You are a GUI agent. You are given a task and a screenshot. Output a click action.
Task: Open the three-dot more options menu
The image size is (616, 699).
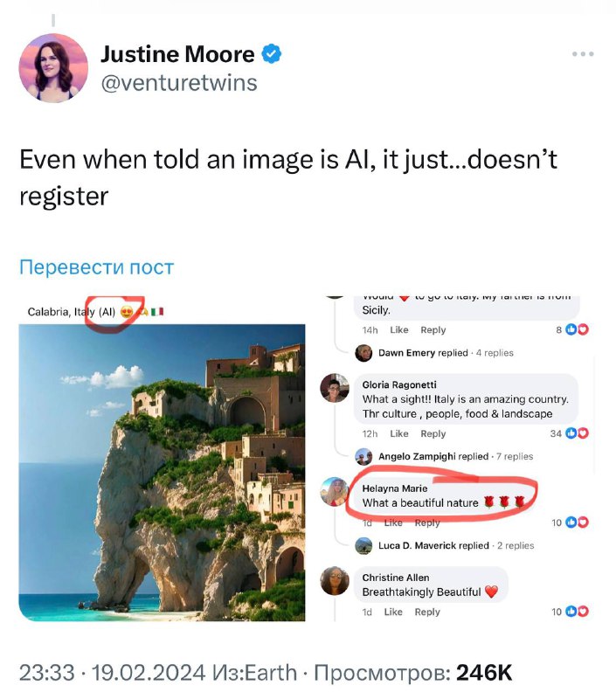[x=583, y=54]
